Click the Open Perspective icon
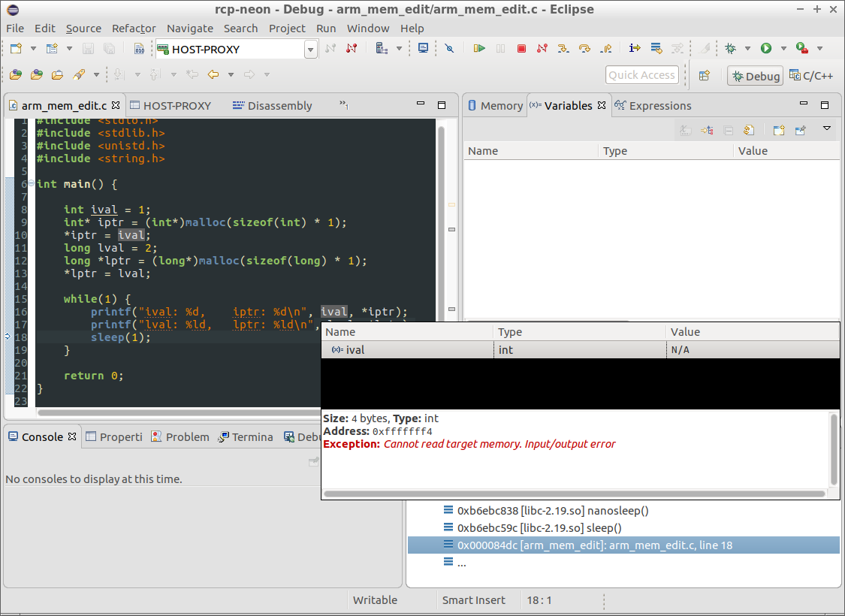Viewport: 845px width, 616px height. tap(705, 75)
